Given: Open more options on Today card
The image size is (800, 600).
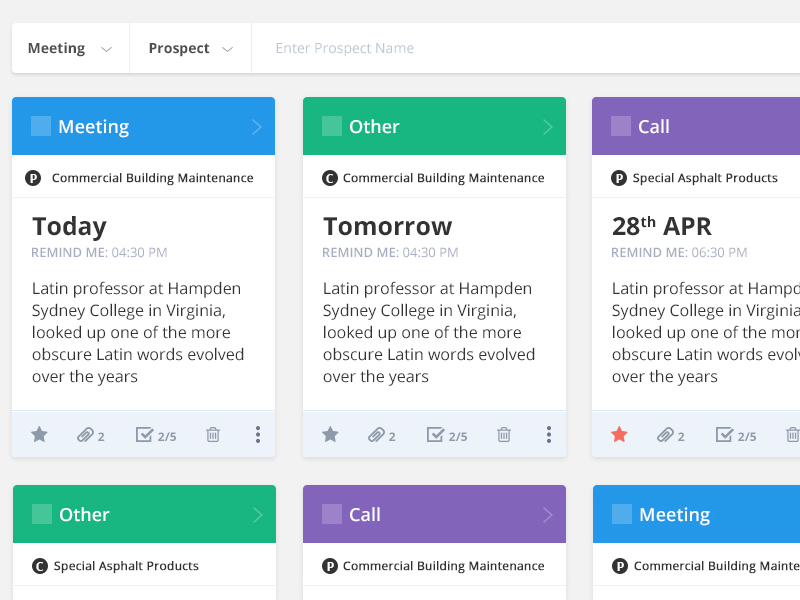Looking at the screenshot, I should 258,435.
